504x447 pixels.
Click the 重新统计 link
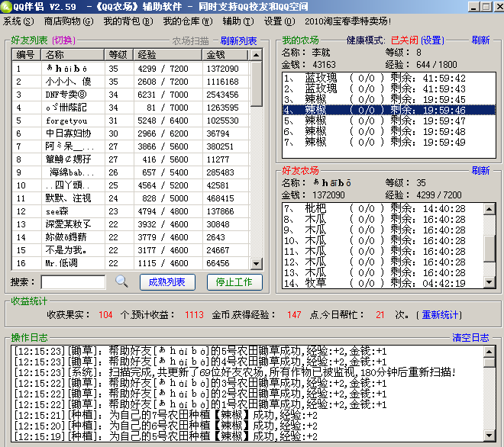click(441, 315)
